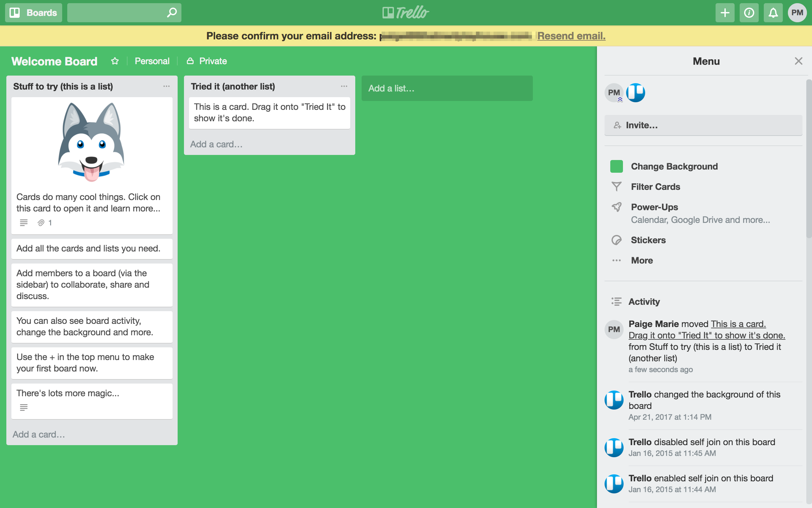Click the Activity list icon
Screen dimensions: 812x508
(616, 302)
